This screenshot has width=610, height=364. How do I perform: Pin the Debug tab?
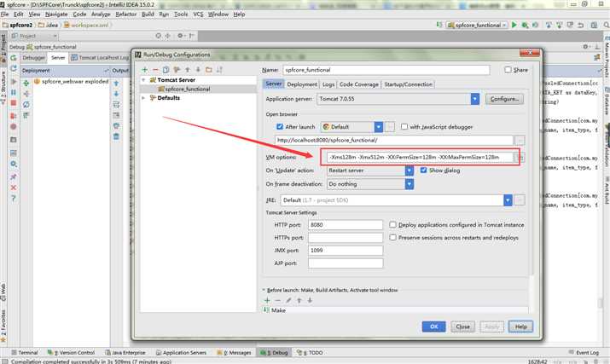14,177
